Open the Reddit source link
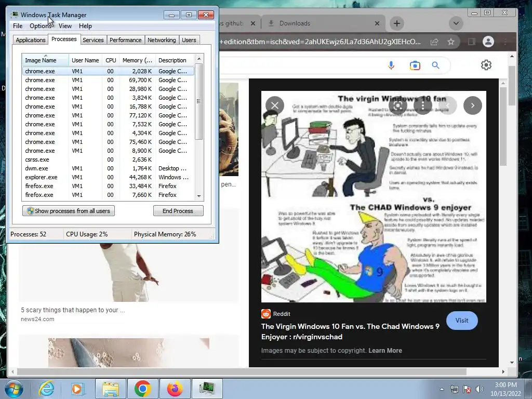 [276, 314]
